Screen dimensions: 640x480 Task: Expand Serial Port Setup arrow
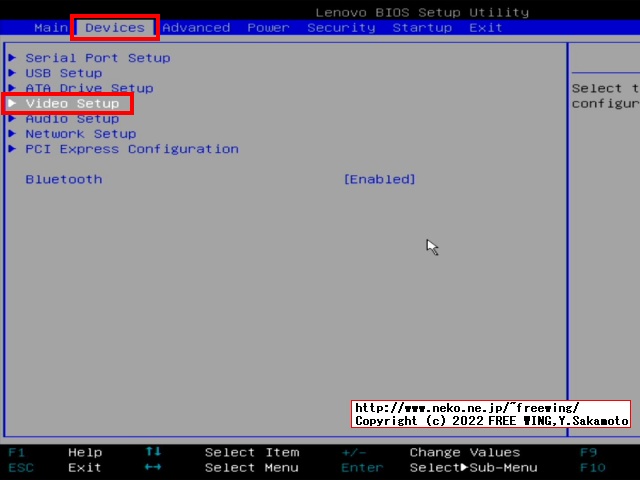tap(13, 58)
